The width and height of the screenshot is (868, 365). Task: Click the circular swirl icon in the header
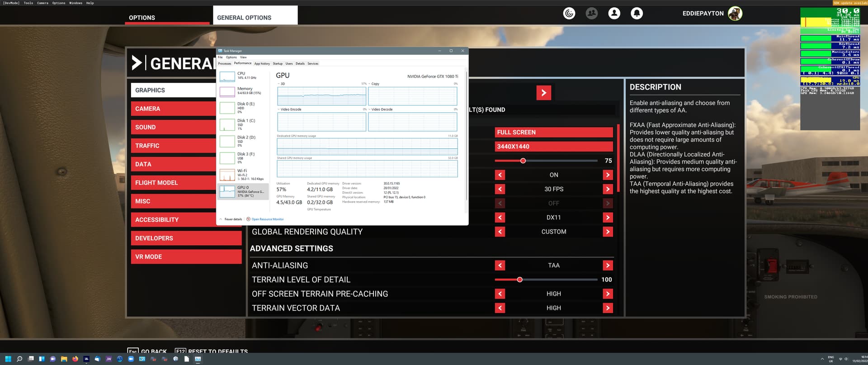click(569, 14)
